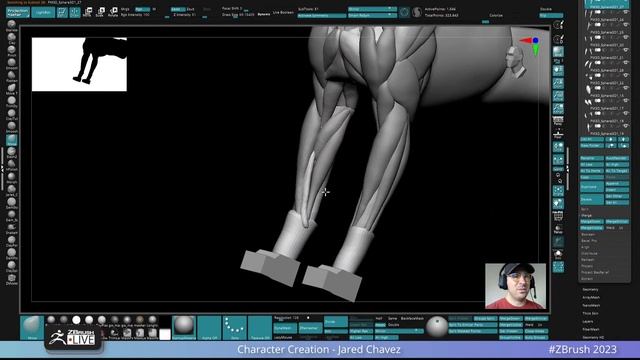The width and height of the screenshot is (640, 360).
Task: Click the Draw mode icon in top toolbar
Action: click(75, 12)
